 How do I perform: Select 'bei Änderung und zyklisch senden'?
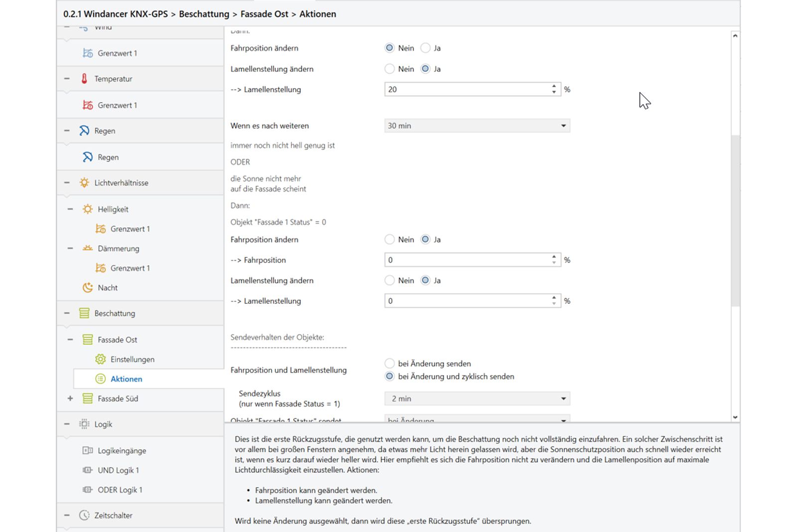click(390, 376)
